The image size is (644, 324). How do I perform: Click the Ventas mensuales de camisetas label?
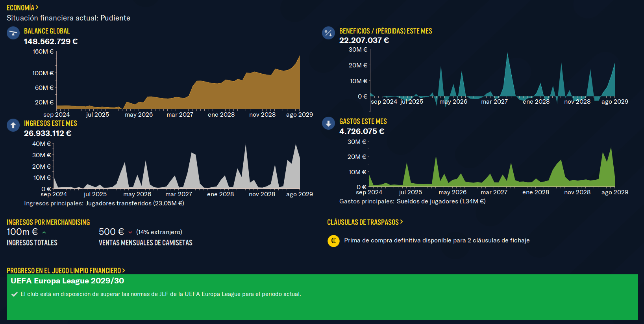[x=146, y=243]
